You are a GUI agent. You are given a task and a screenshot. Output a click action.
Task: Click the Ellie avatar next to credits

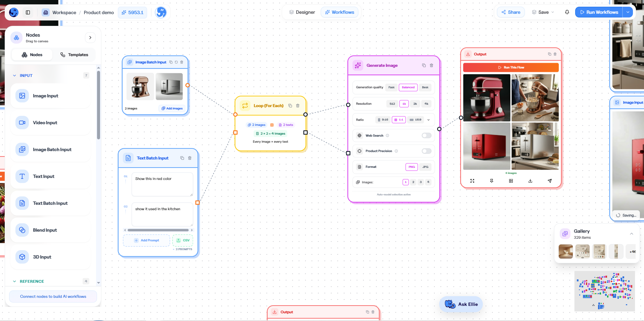(161, 12)
